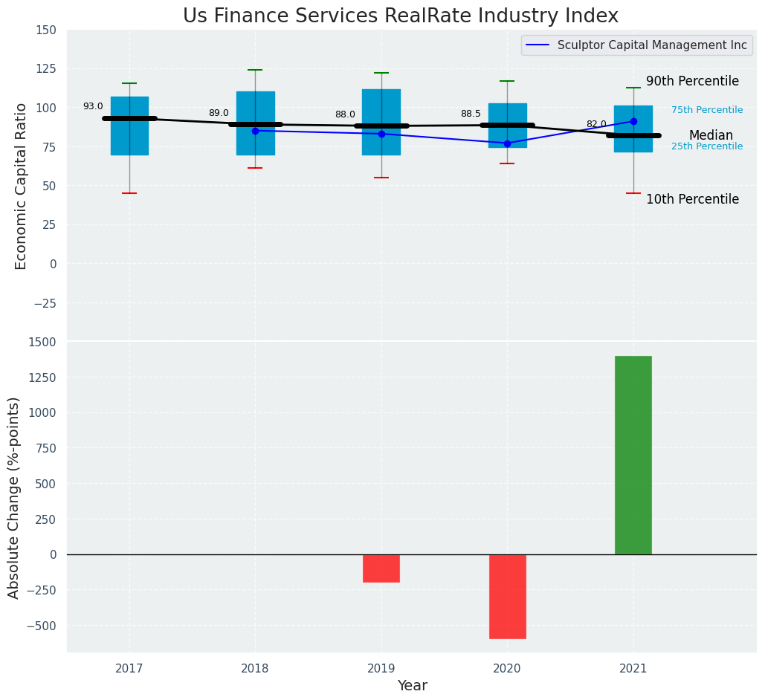Click the 93.0 median value label
This screenshot has height=700, width=765.
tap(93, 107)
